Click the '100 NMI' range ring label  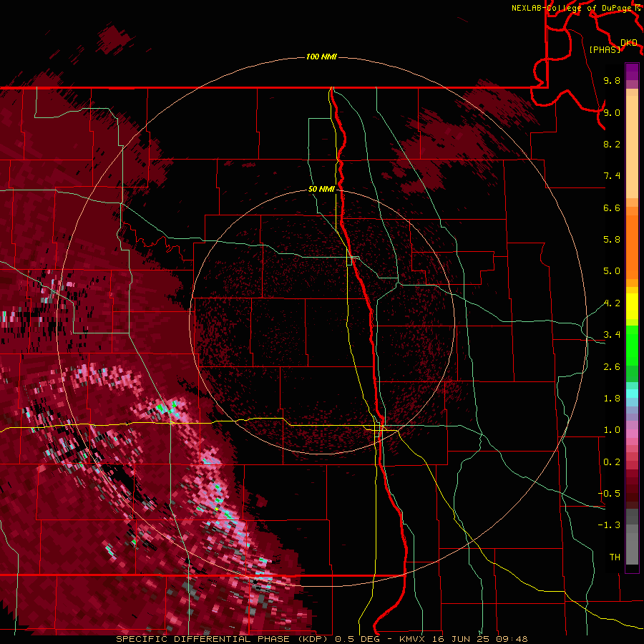click(x=321, y=57)
